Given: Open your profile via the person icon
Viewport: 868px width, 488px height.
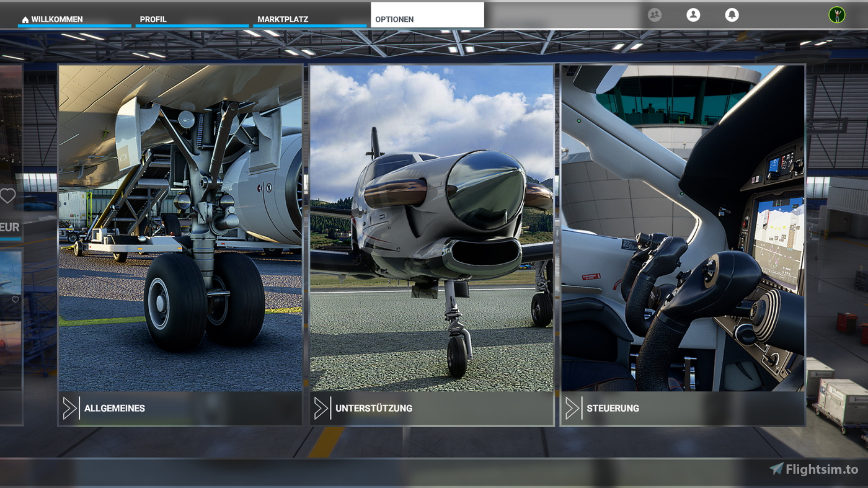Looking at the screenshot, I should click(693, 14).
